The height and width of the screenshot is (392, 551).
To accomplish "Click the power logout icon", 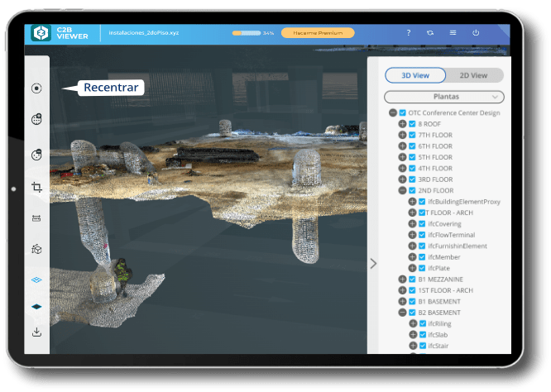I will [476, 33].
